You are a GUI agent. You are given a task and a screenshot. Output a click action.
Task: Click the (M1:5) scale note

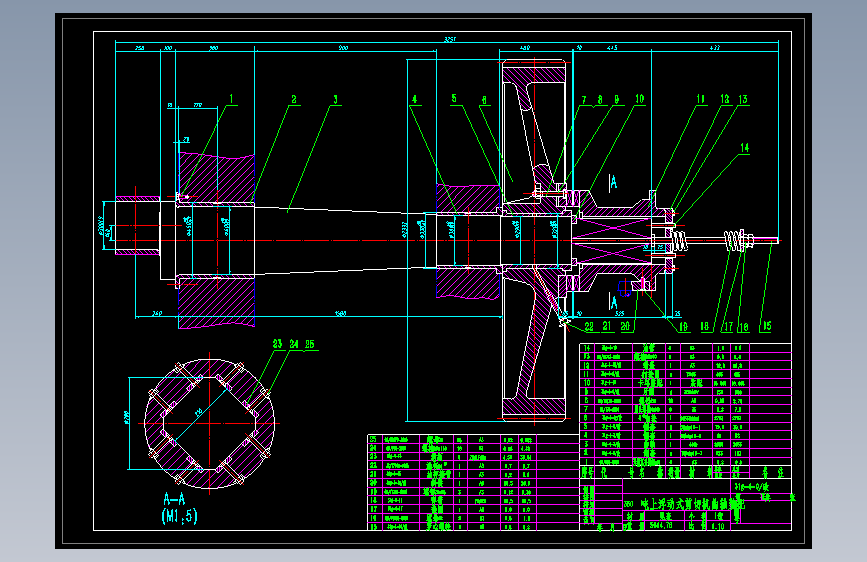[x=179, y=516]
